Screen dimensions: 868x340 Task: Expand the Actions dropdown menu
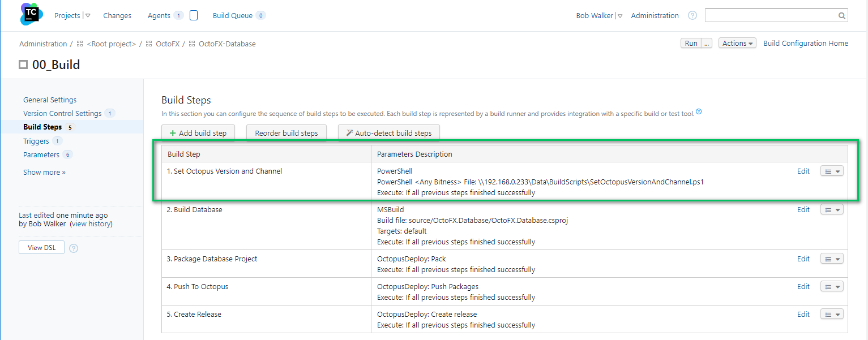click(737, 44)
